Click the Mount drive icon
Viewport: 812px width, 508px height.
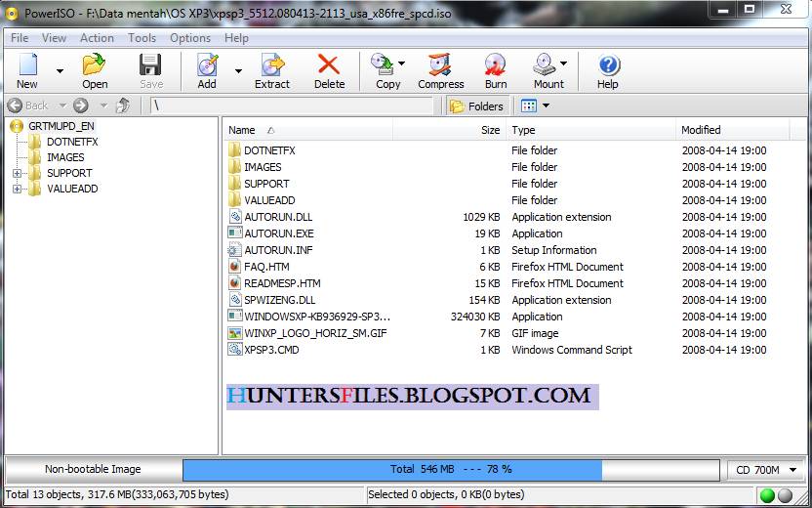click(x=545, y=64)
